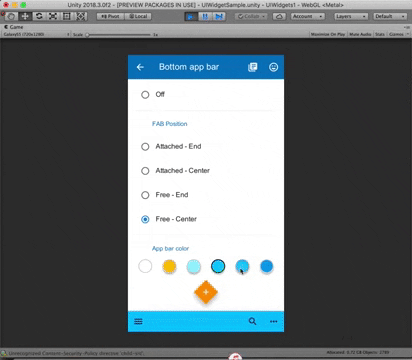The width and height of the screenshot is (412, 360).
Task: Click the Play button
Action: (x=191, y=16)
